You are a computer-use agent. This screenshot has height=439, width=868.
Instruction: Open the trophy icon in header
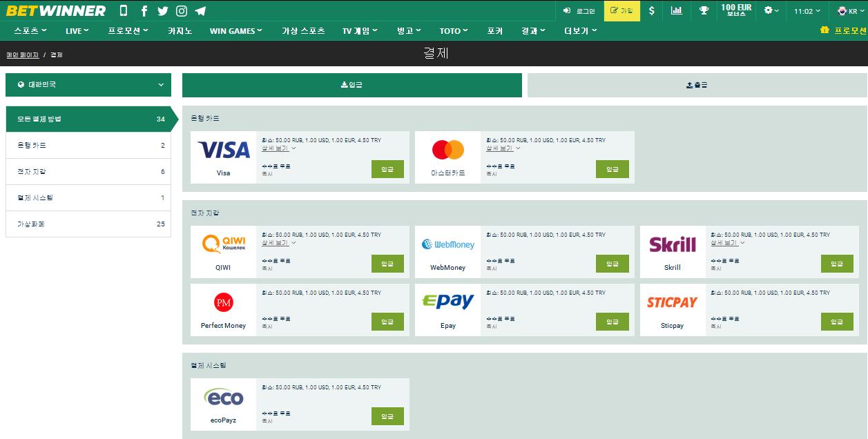point(704,10)
